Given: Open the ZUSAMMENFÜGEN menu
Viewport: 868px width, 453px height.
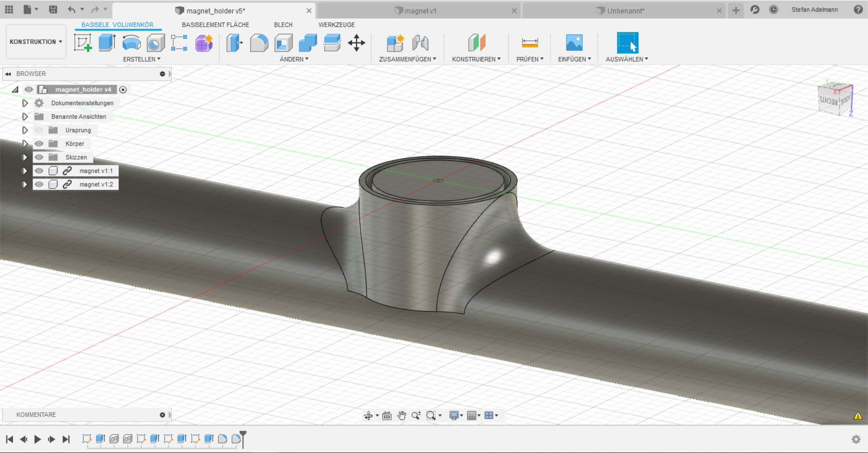Looking at the screenshot, I should (x=407, y=59).
